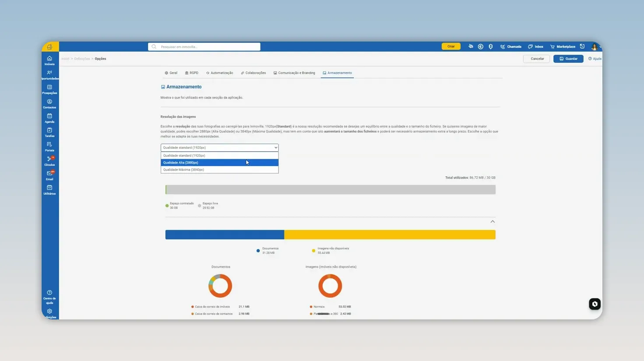The image size is (644, 361).
Task: Click the floating black chat widget icon
Action: [594, 304]
